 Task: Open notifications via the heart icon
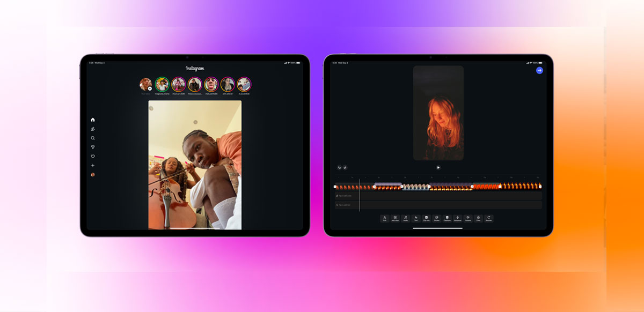pos(93,156)
